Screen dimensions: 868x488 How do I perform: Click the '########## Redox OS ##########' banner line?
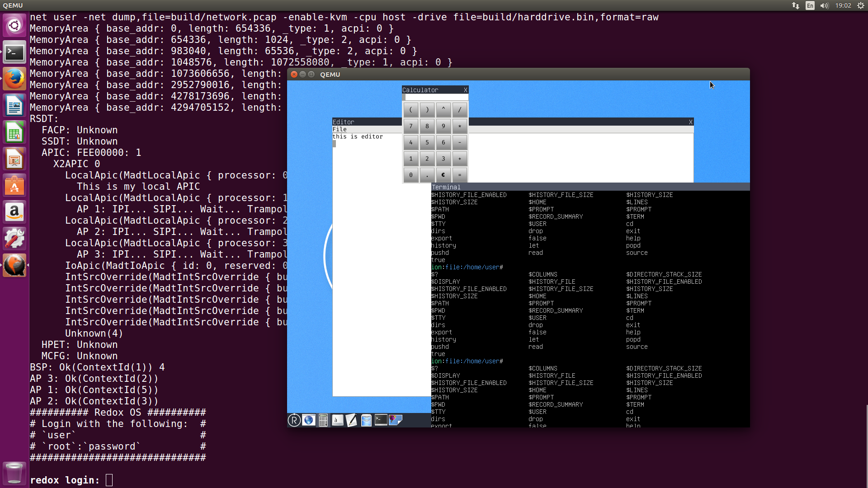coord(118,413)
